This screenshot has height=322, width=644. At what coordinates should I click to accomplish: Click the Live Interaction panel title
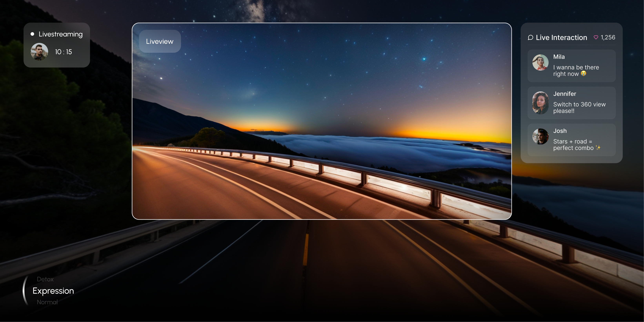[561, 37]
